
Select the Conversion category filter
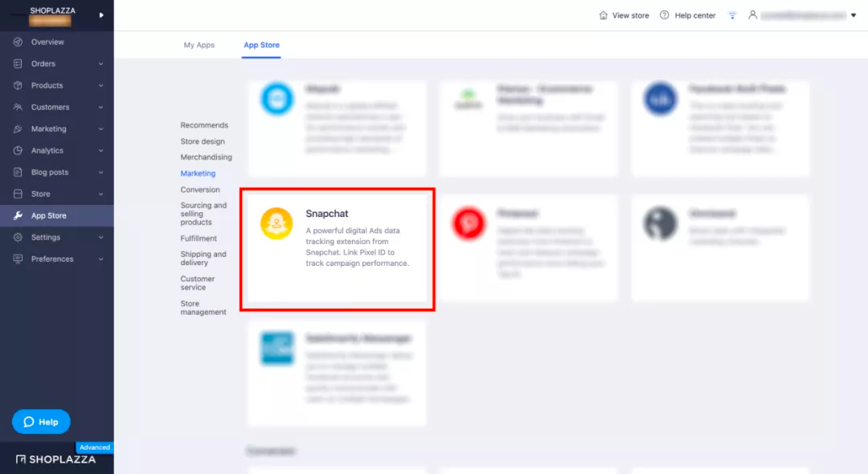click(200, 190)
